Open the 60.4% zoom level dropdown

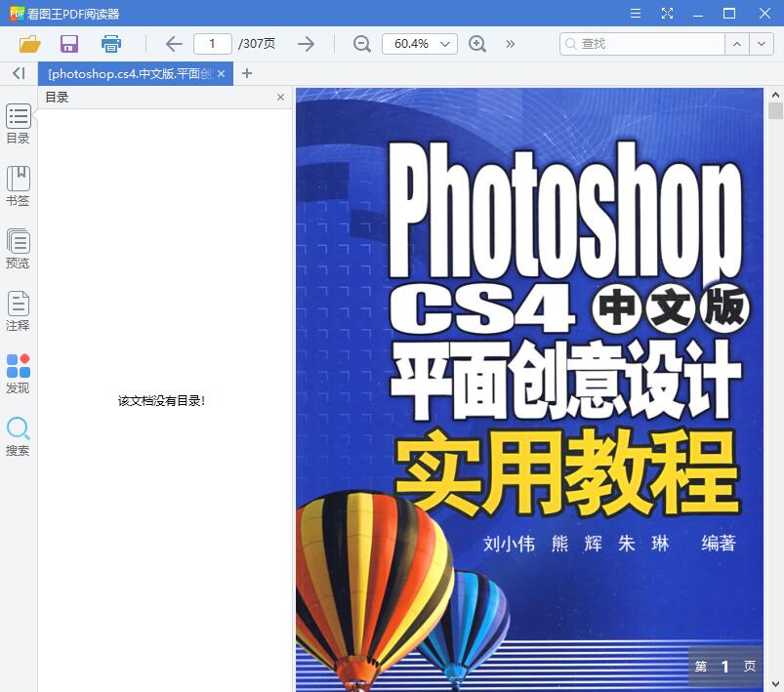419,44
